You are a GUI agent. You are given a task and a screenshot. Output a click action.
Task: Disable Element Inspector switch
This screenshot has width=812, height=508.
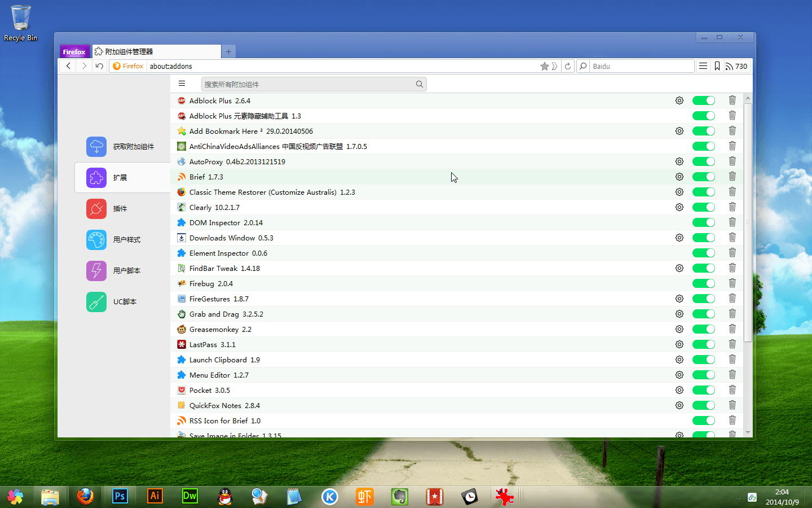point(703,253)
